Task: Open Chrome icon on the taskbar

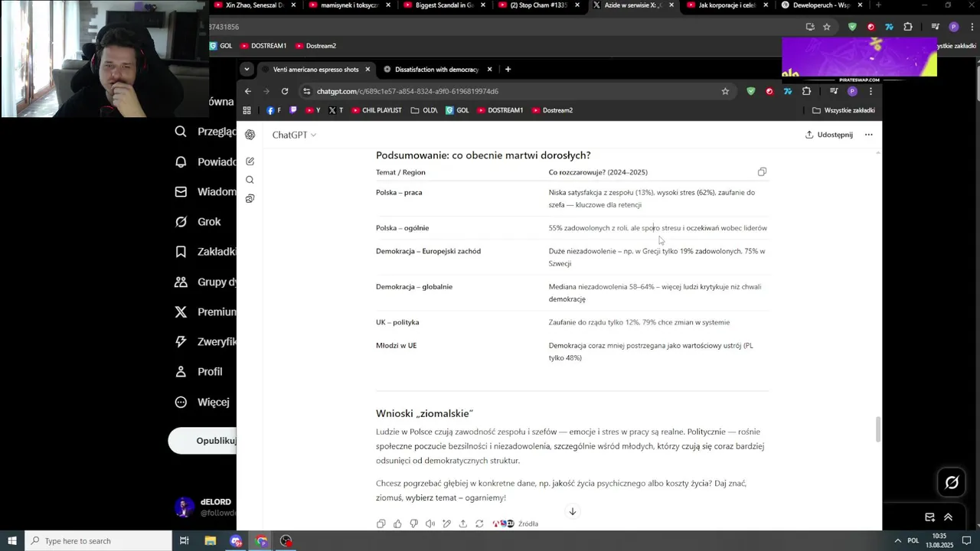Action: 262,541
